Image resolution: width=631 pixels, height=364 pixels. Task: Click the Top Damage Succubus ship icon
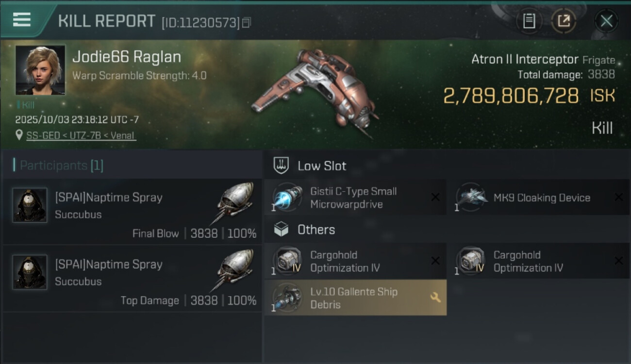coord(234,269)
